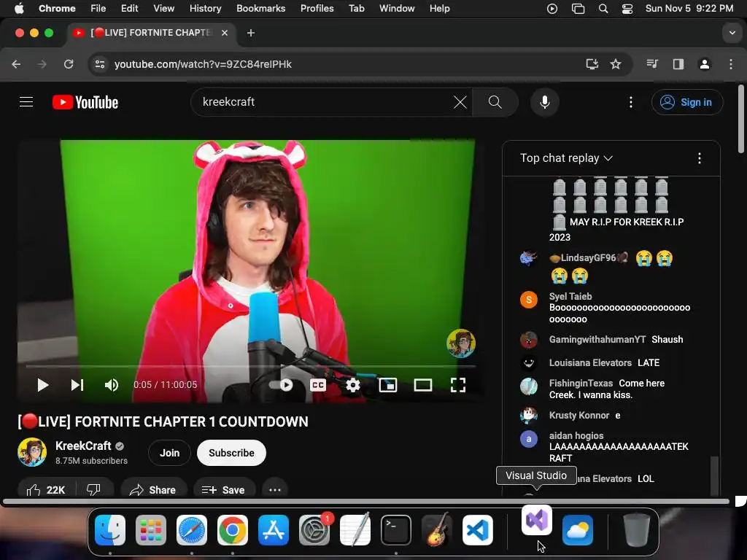
Task: Focus the kreekcraft search field
Action: [x=324, y=102]
